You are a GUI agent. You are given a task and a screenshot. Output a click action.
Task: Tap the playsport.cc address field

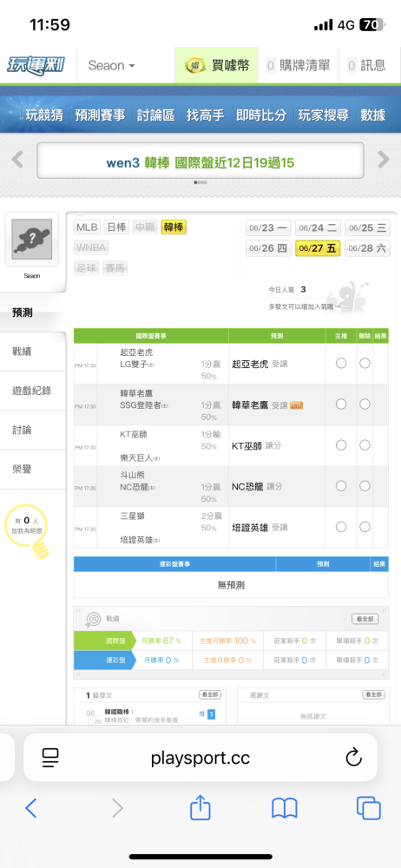(200, 757)
